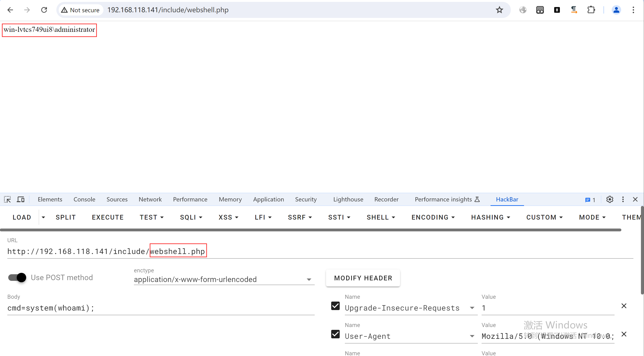The image size is (644, 356).
Task: Click the LOAD button
Action: tap(22, 217)
